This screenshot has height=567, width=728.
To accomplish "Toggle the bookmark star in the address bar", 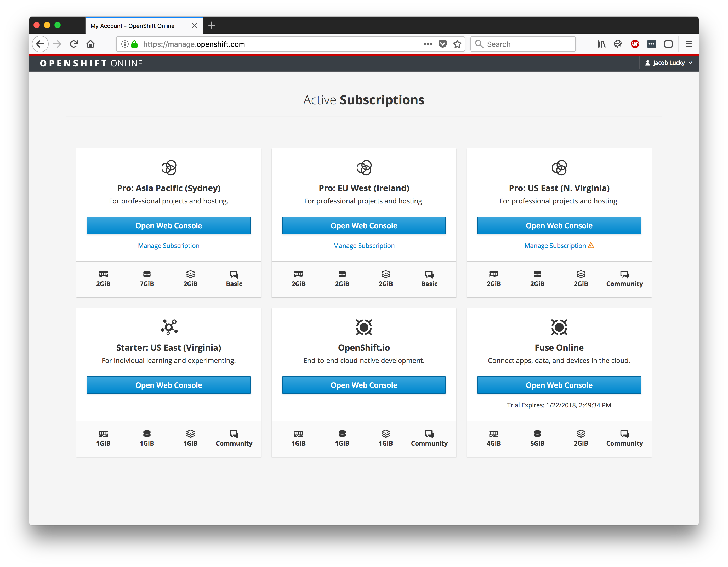I will [x=457, y=44].
